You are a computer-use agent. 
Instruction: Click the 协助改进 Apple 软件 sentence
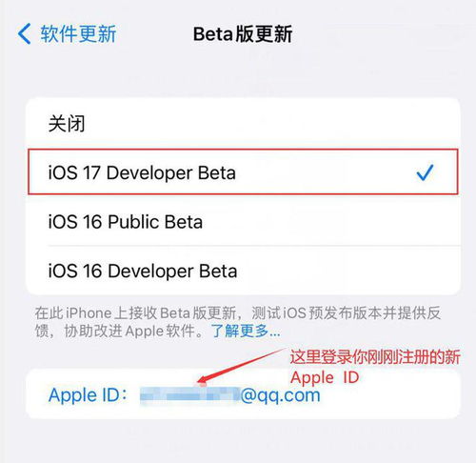129,331
